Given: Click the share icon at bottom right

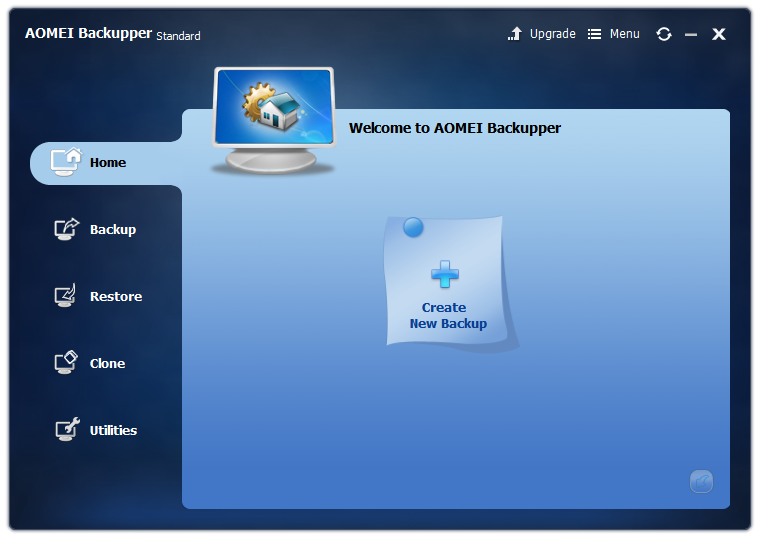Looking at the screenshot, I should (x=701, y=481).
